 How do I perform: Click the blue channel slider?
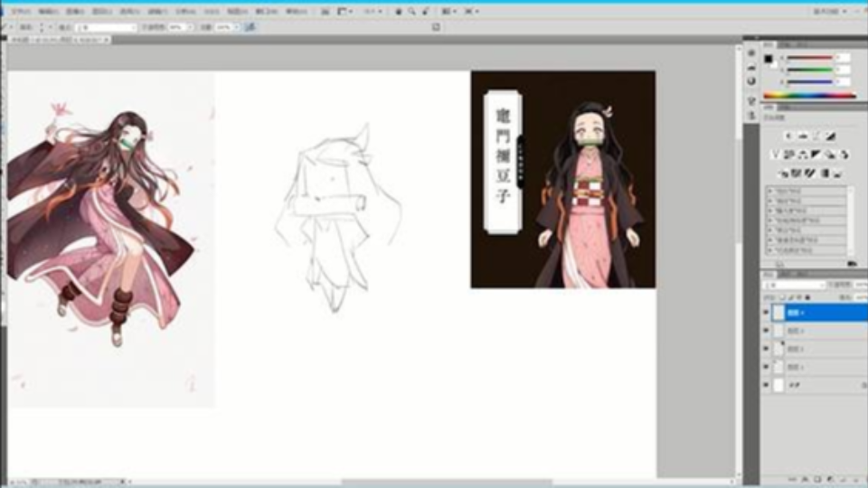[810, 82]
